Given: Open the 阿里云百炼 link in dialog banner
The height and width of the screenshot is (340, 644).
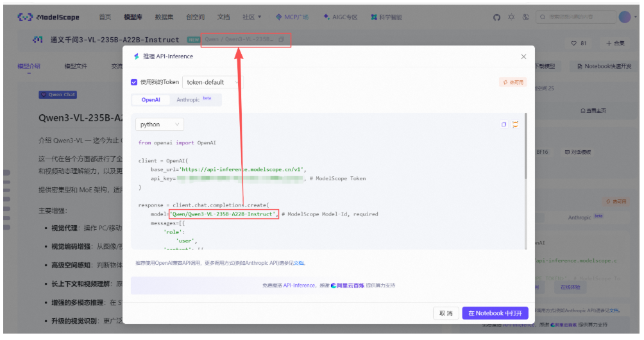Looking at the screenshot, I should point(348,285).
